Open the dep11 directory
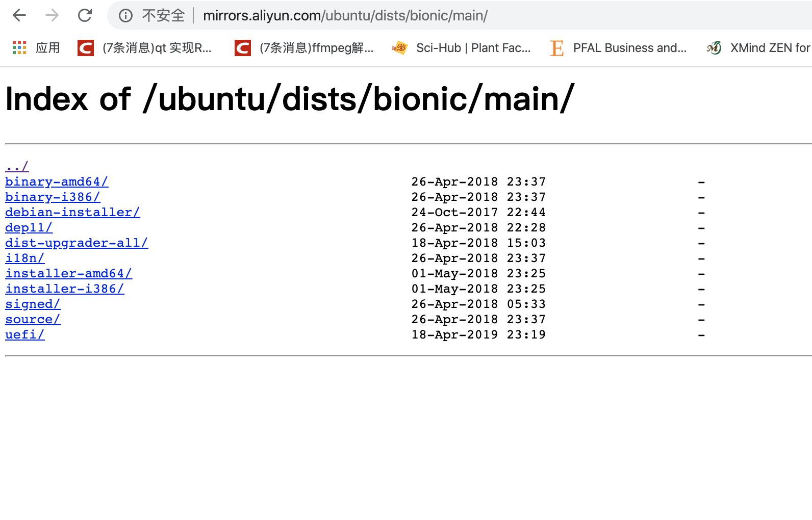Viewport: 812px width, 520px height. (x=29, y=227)
